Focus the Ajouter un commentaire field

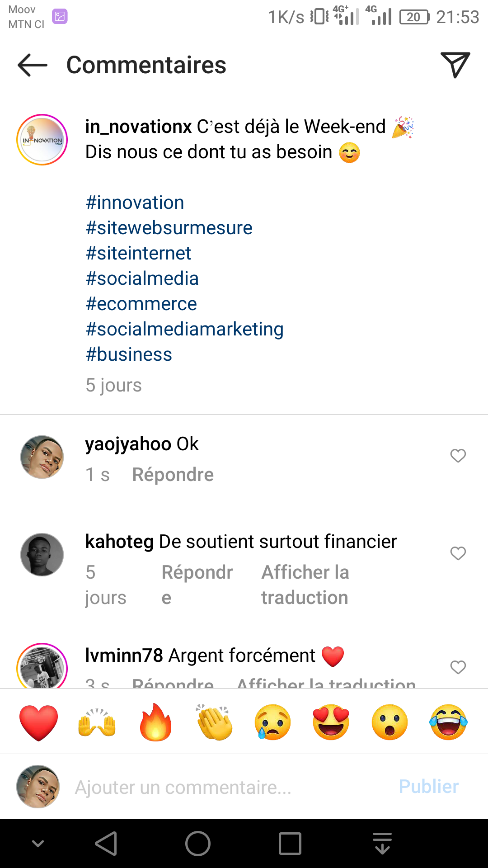pyautogui.click(x=226, y=787)
